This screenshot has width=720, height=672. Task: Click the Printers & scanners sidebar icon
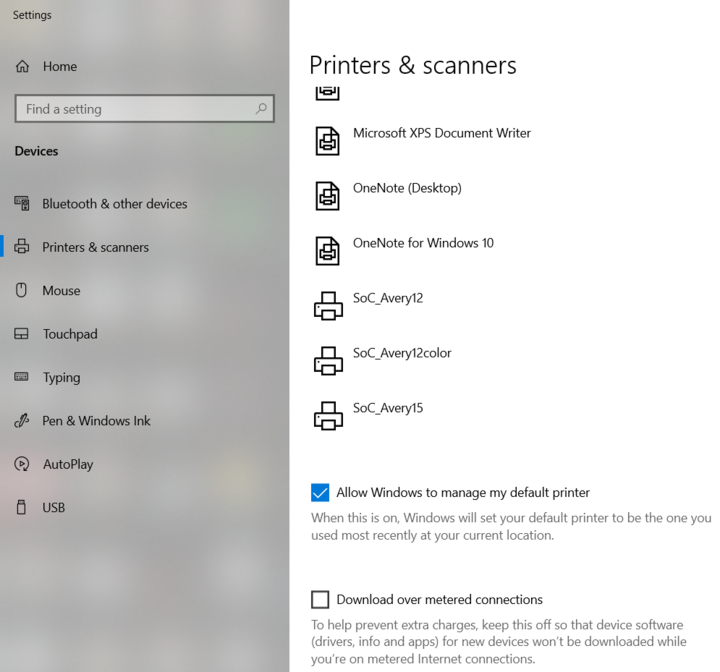[22, 247]
